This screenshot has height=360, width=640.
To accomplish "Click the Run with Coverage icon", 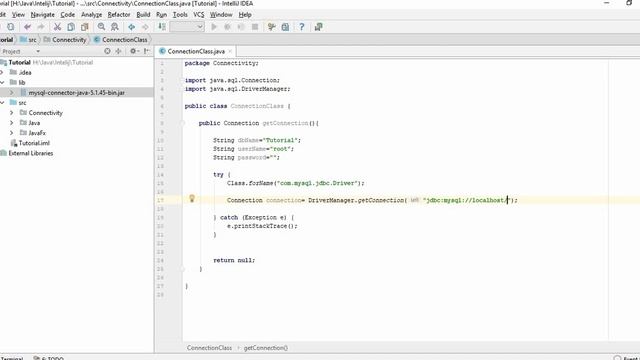I will [241, 27].
